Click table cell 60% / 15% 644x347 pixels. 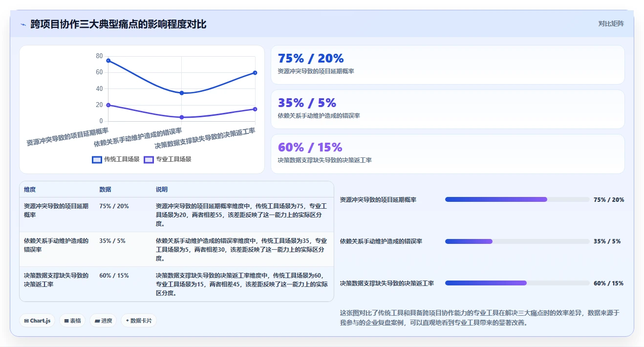114,276
